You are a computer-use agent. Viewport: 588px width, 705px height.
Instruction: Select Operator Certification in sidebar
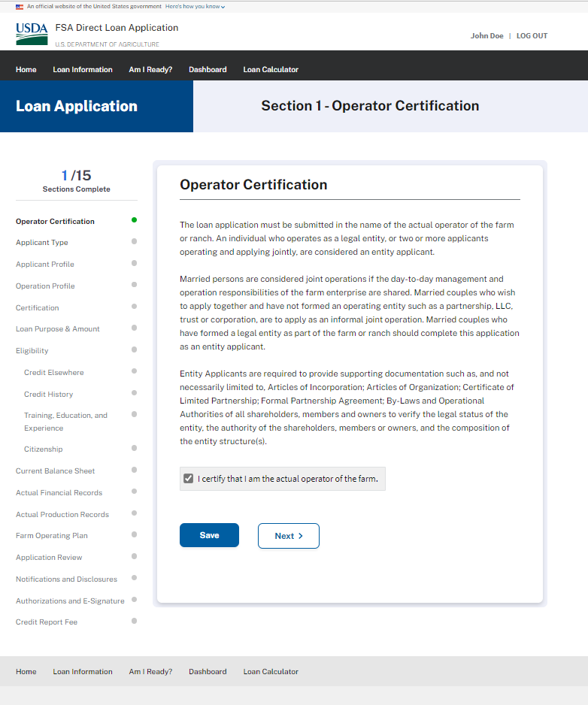(56, 221)
